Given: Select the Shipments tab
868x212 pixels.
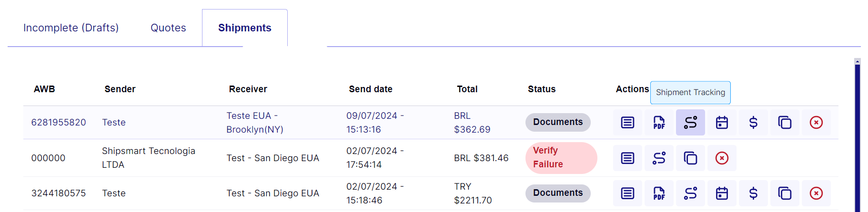Looking at the screenshot, I should [x=245, y=28].
